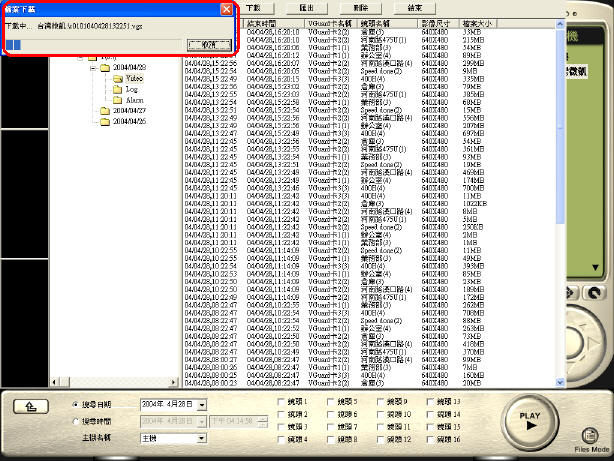Click the file list vertical scrollbar thumb
The image size is (614, 461).
click(560, 127)
